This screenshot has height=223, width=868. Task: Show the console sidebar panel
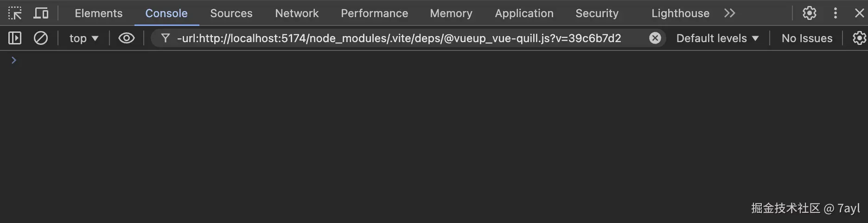(15, 38)
